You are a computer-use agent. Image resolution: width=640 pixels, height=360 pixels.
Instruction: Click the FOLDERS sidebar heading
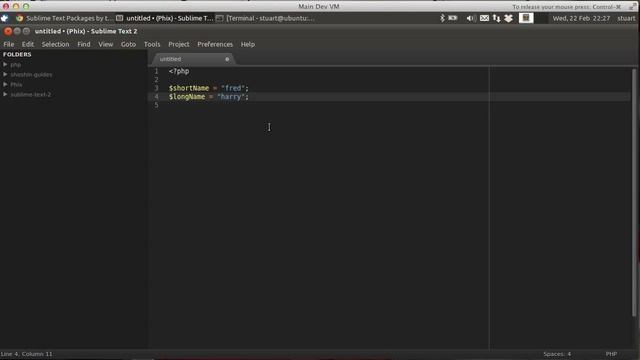tap(17, 54)
